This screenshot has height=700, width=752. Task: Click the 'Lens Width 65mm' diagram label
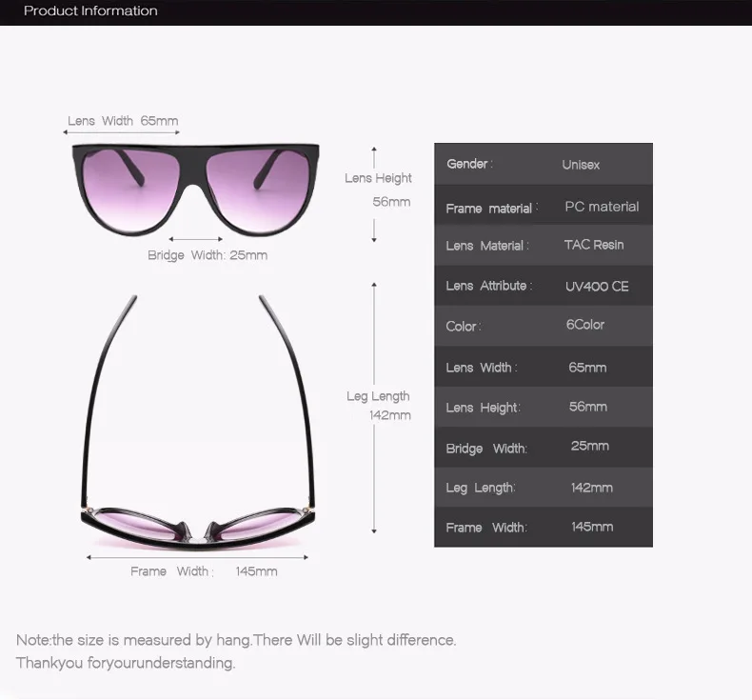click(123, 121)
